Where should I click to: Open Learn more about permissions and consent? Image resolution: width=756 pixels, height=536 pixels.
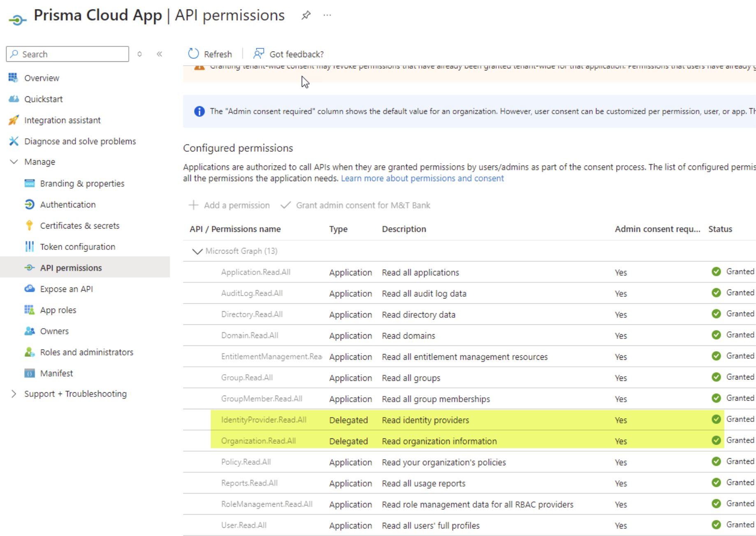tap(422, 178)
